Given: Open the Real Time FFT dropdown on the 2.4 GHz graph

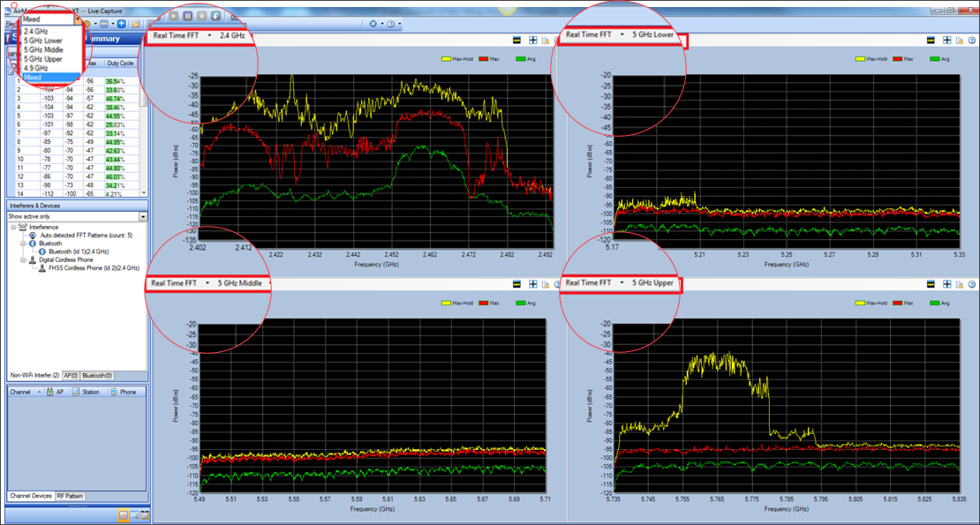Looking at the screenshot, I should coord(210,35).
